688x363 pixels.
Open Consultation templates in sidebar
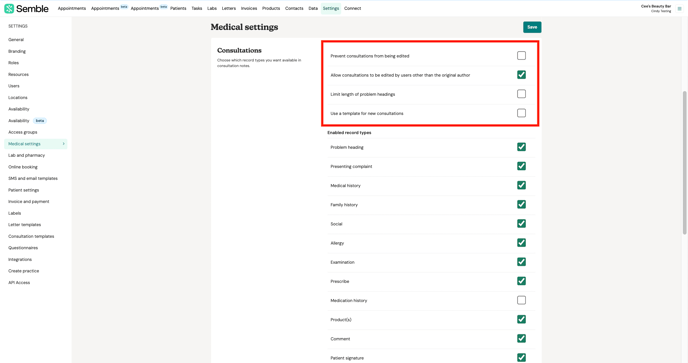pyautogui.click(x=31, y=236)
